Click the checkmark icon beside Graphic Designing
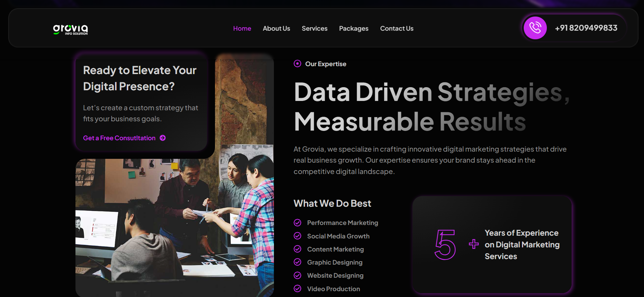Viewport: 644px width, 297px height. (297, 262)
